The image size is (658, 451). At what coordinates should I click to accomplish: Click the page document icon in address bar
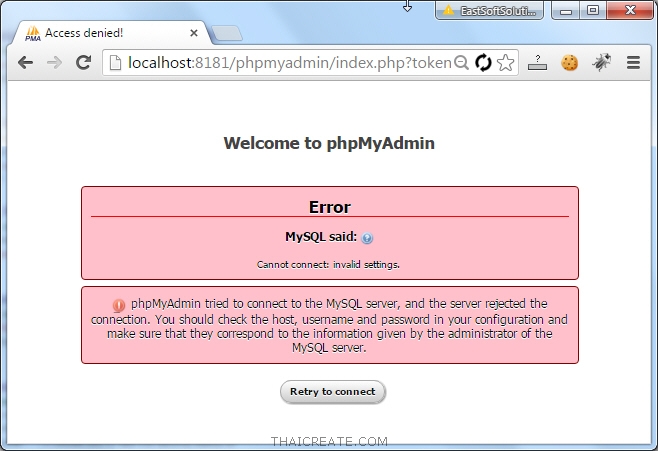pyautogui.click(x=115, y=63)
